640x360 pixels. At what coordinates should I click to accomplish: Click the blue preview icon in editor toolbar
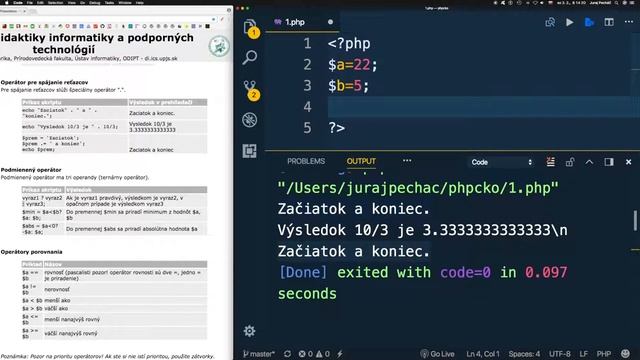[589, 22]
